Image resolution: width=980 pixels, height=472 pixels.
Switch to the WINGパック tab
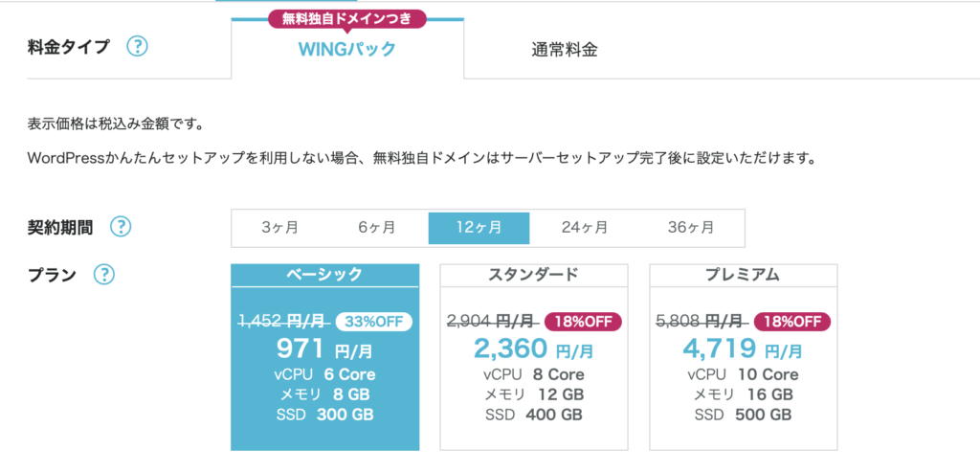(347, 49)
